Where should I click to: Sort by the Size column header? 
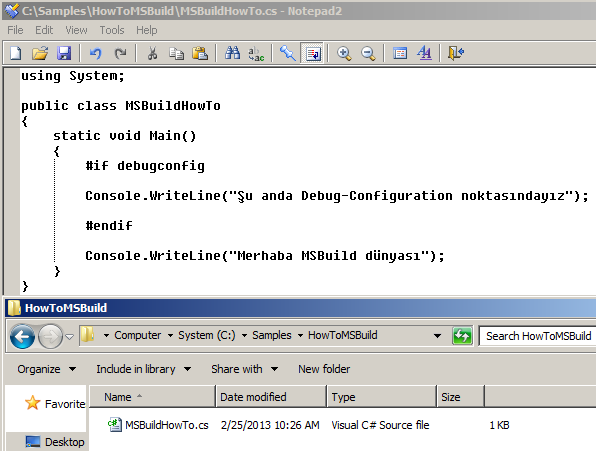pos(461,397)
